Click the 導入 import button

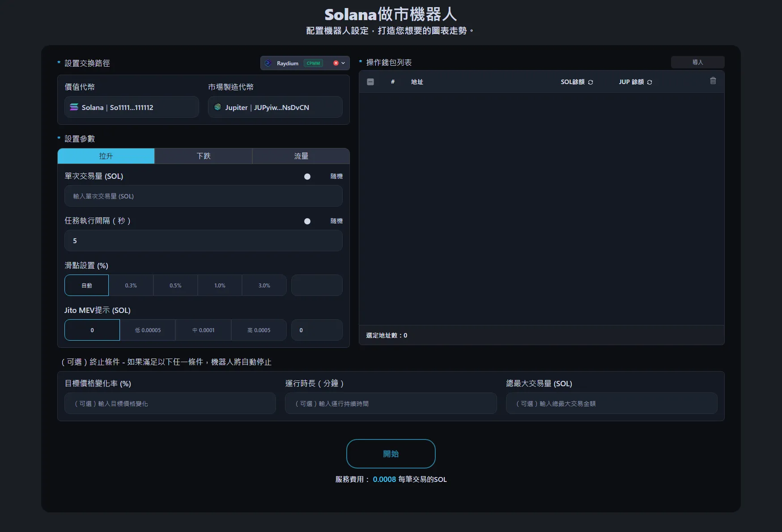697,62
